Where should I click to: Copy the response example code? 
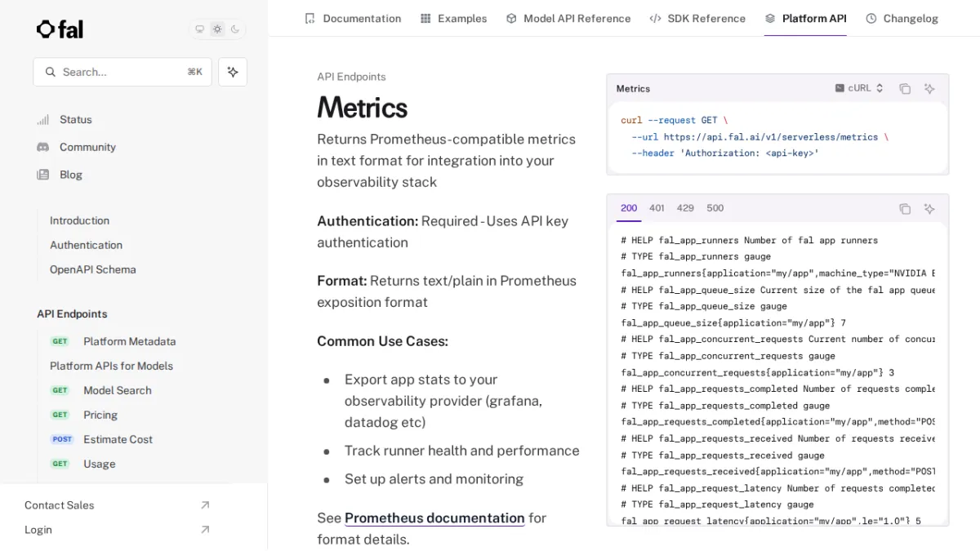coord(905,209)
